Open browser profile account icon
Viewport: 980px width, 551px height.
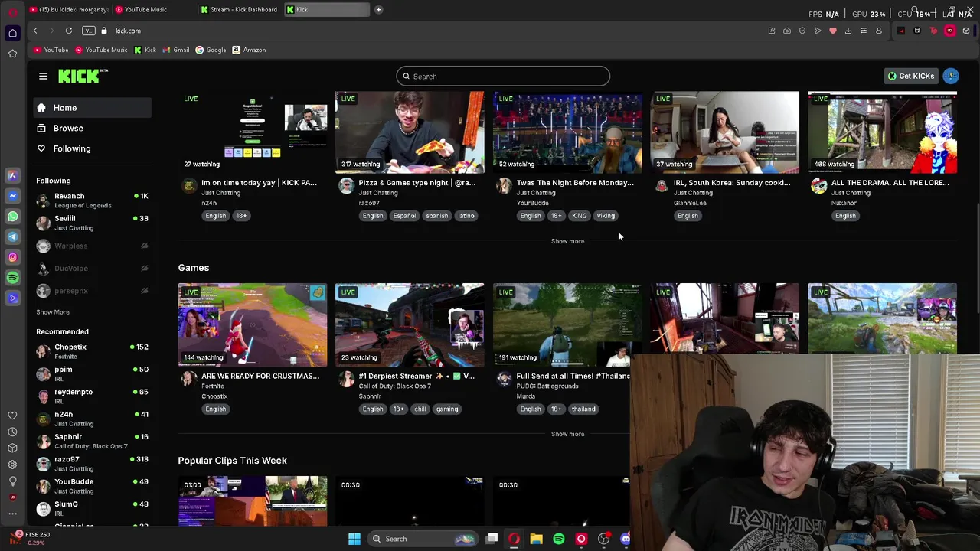(x=879, y=31)
